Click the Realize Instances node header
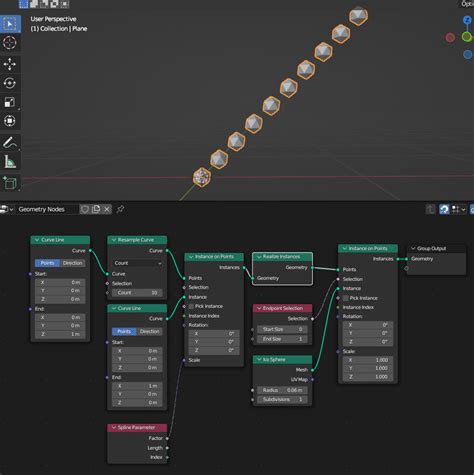474x475 pixels. (282, 257)
